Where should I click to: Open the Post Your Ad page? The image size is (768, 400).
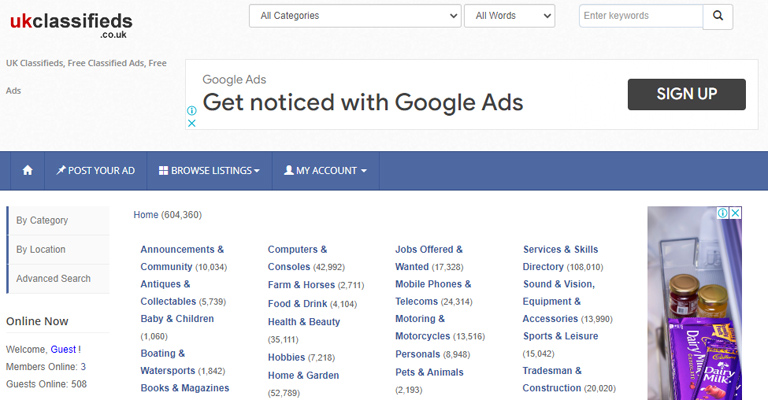tap(95, 171)
